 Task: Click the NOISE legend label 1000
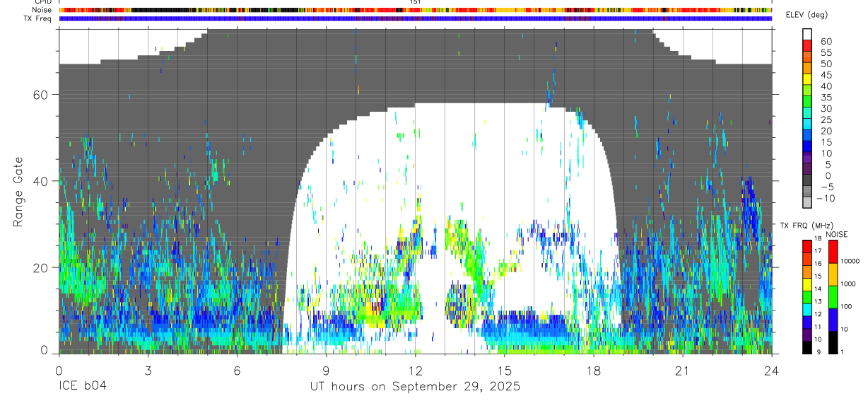pyautogui.click(x=849, y=284)
